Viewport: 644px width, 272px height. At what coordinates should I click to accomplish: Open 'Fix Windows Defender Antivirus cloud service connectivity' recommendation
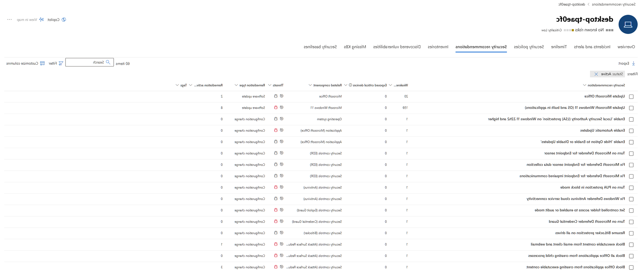(x=576, y=199)
